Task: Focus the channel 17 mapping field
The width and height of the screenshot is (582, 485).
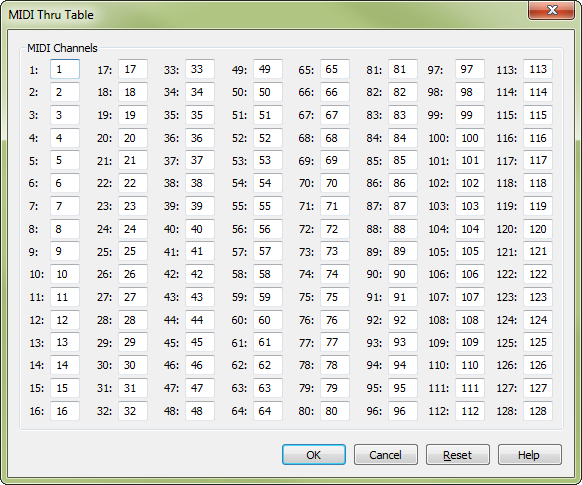Action: click(x=133, y=69)
